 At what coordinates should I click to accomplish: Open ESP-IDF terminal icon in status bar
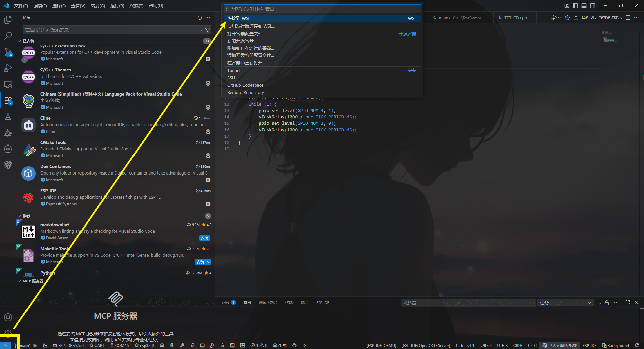[232, 345]
